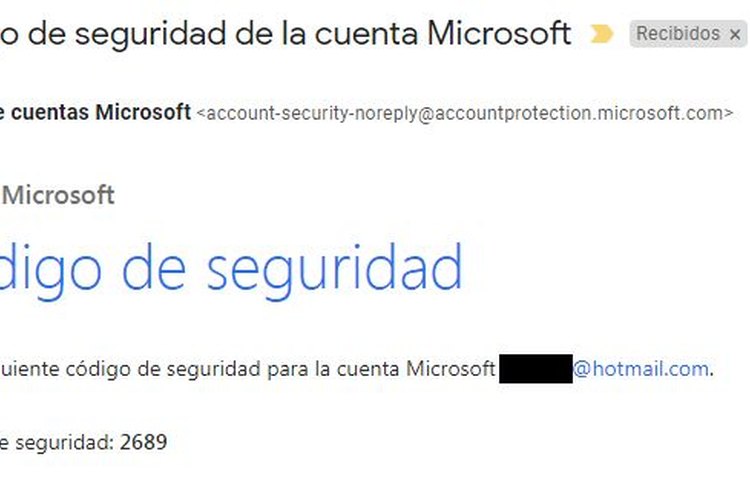This screenshot has height=500, width=750.
Task: Click the seguridad: label before the code
Action: 65,443
